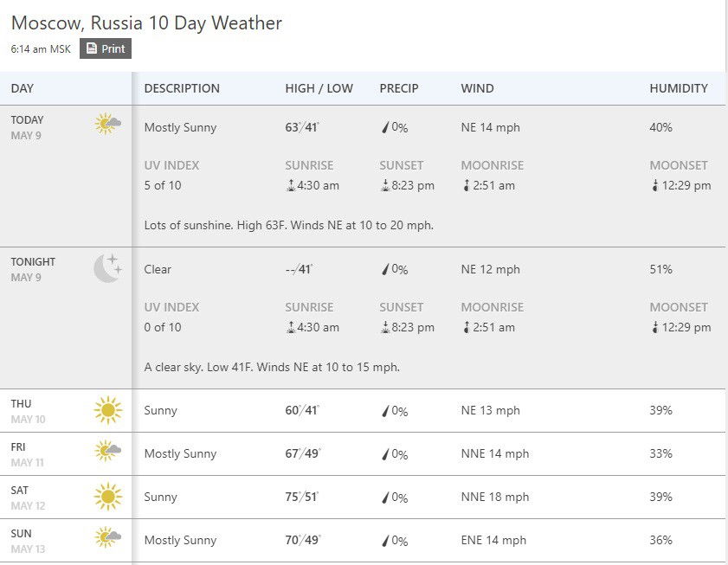728x565 pixels.
Task: Click the WIND column header
Action: pyautogui.click(x=477, y=88)
